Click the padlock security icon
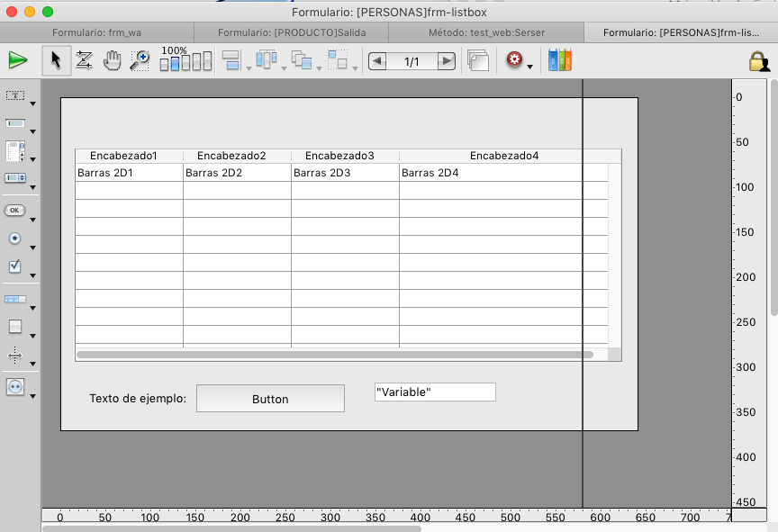Screen dimensions: 778x532 758,61
